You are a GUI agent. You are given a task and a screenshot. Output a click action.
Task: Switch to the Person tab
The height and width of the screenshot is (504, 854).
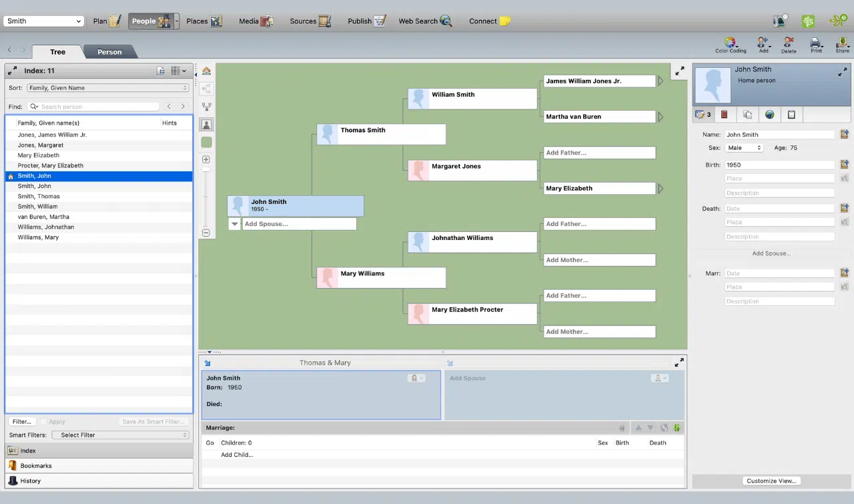click(109, 52)
